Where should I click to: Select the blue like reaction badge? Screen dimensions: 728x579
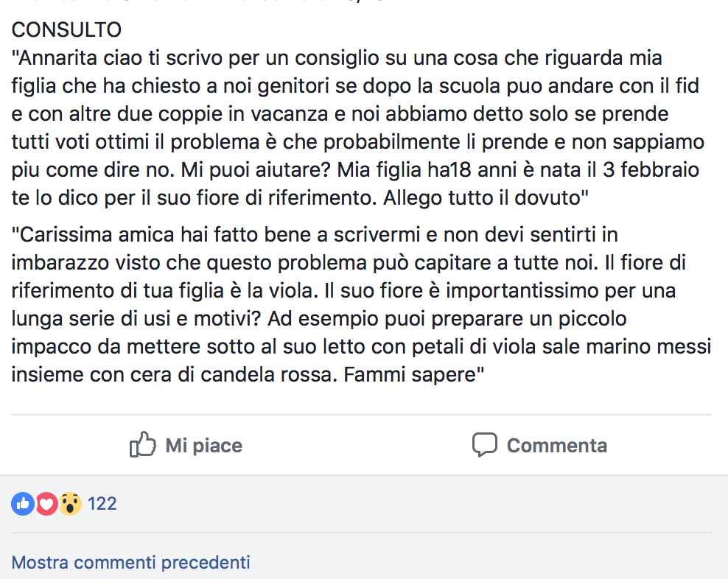(x=23, y=504)
